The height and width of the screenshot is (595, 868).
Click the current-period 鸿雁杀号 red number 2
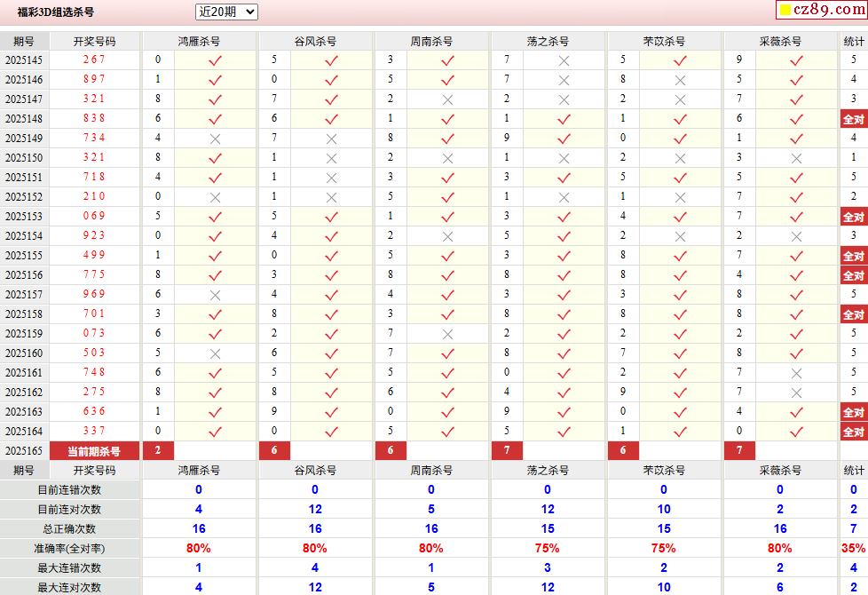click(x=158, y=450)
